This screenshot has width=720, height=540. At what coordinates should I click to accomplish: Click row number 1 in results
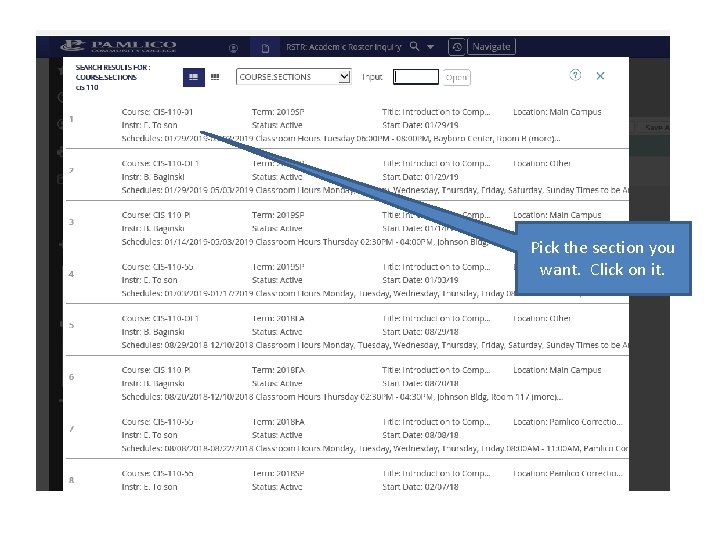click(71, 119)
